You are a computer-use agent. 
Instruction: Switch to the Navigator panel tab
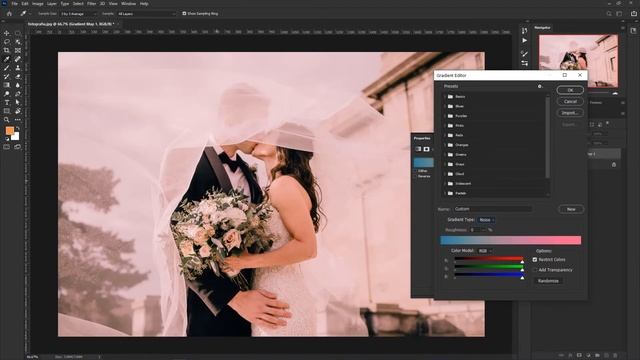[542, 27]
